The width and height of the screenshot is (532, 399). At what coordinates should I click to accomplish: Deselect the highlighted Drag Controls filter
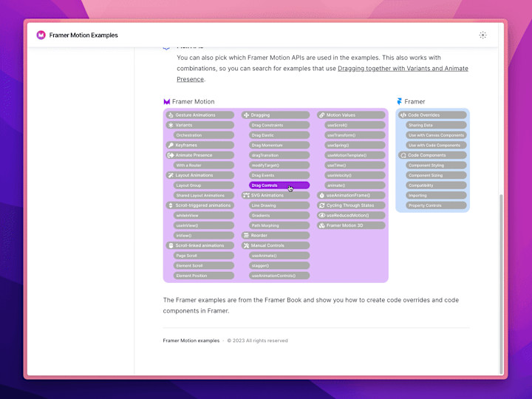click(279, 185)
